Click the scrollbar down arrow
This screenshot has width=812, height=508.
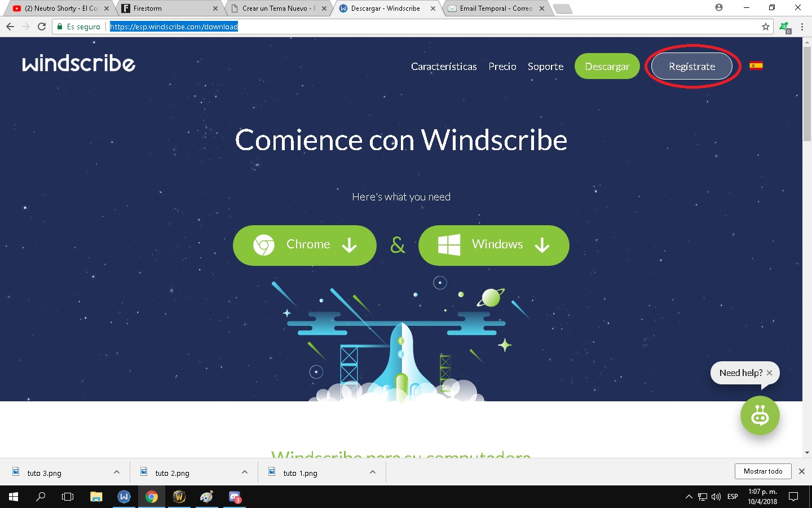coord(807,453)
